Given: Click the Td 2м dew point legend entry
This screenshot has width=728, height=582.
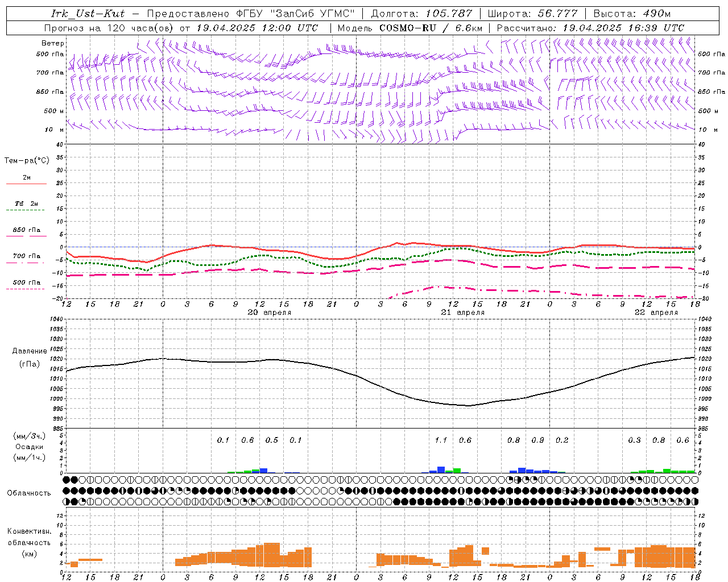Looking at the screenshot, I should [x=26, y=203].
